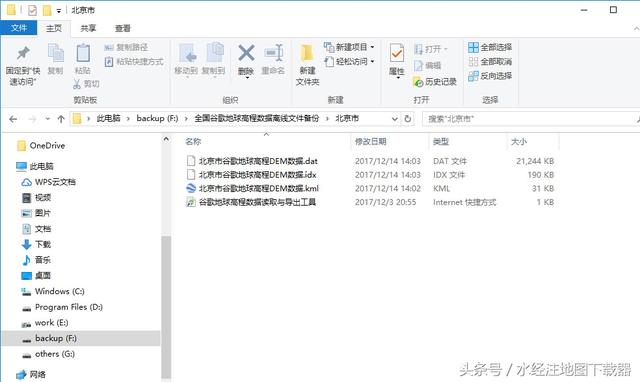Open Windows (C:) drive
The image size is (640, 382).
53,291
